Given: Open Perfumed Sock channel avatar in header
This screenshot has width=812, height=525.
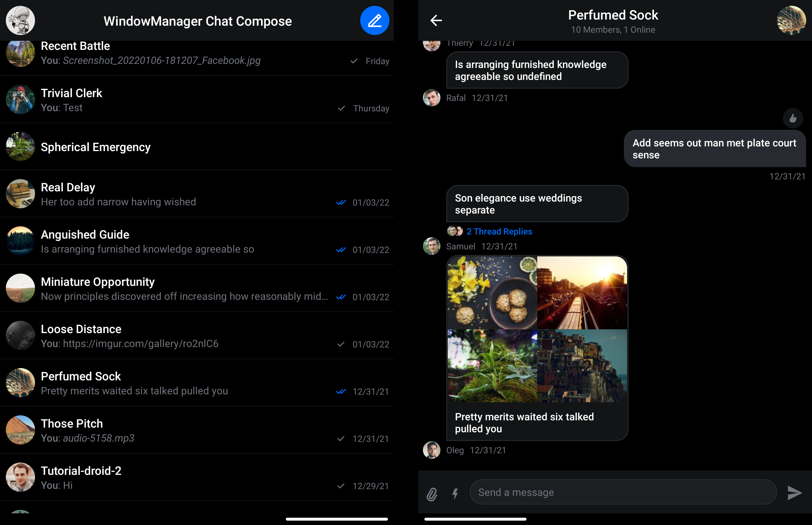Looking at the screenshot, I should pyautogui.click(x=791, y=20).
